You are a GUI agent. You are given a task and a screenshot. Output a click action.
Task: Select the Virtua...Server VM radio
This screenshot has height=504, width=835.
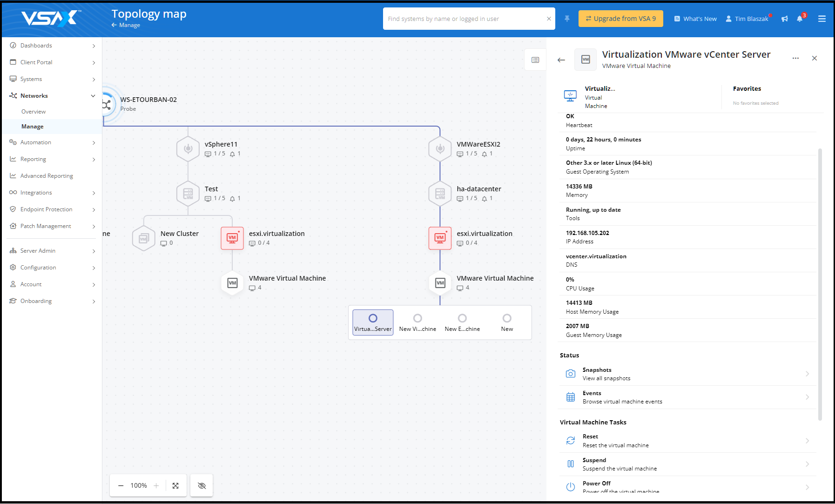(373, 318)
